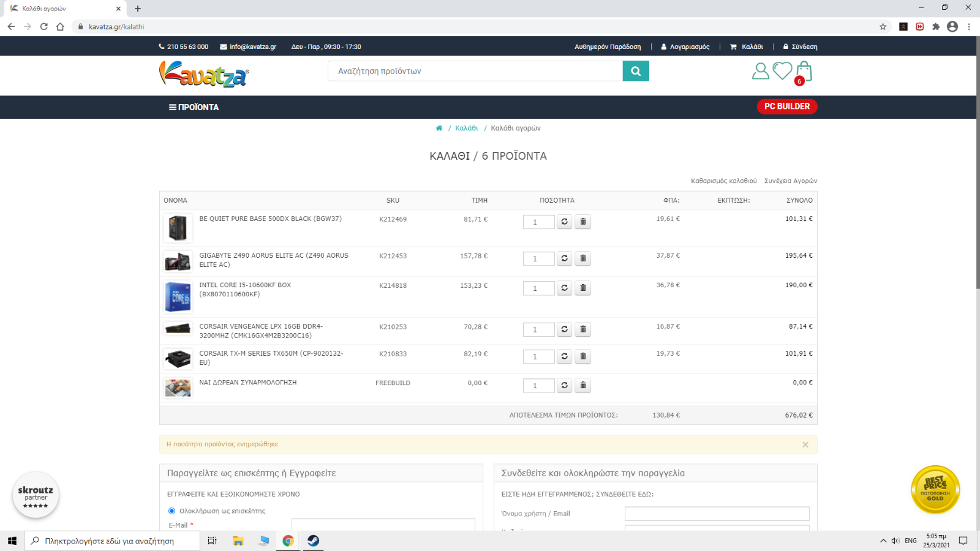Open Windows Start menu
This screenshot has width=980, height=551.
[12, 541]
